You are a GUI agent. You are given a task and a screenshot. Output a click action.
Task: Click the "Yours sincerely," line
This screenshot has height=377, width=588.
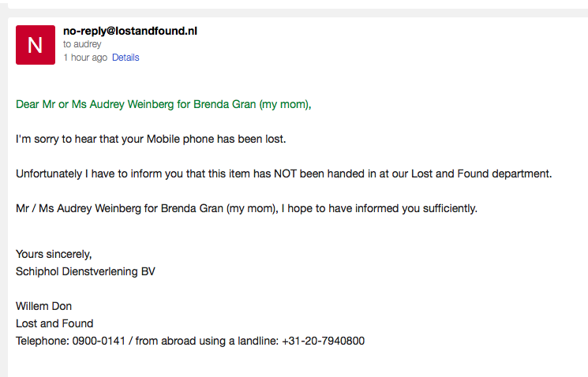(x=54, y=255)
